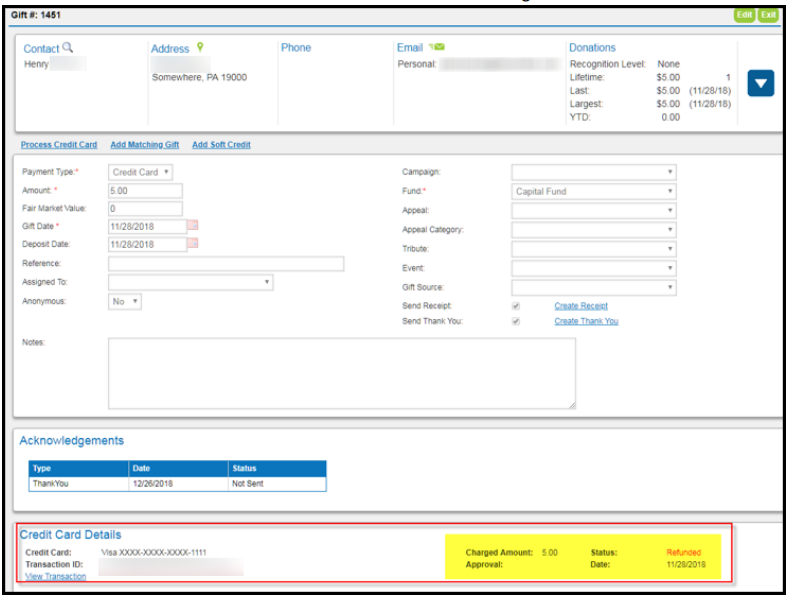Open the Appeal dropdown
This screenshot has height=597, width=786.
(x=594, y=211)
